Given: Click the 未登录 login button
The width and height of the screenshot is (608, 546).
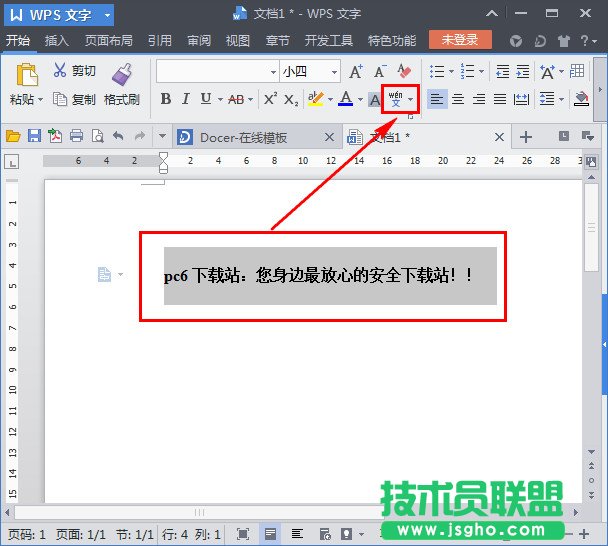Looking at the screenshot, I should 460,40.
